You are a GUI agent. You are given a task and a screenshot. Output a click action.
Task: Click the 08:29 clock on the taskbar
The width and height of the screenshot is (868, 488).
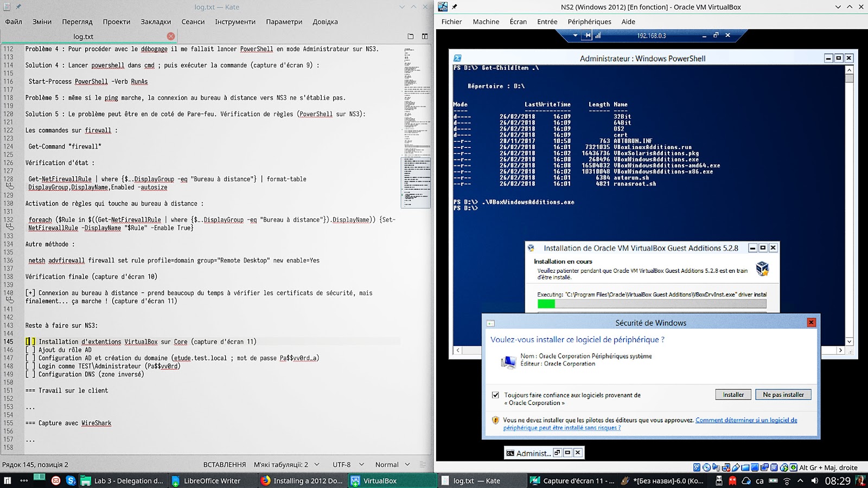838,481
